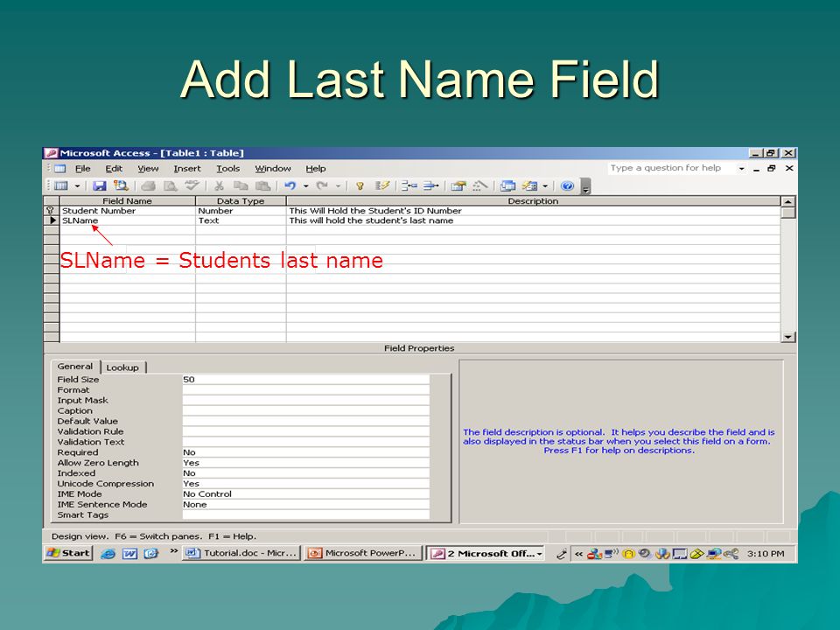This screenshot has width=840, height=630.
Task: Open the Properties icon in the toolbar
Action: click(x=458, y=185)
